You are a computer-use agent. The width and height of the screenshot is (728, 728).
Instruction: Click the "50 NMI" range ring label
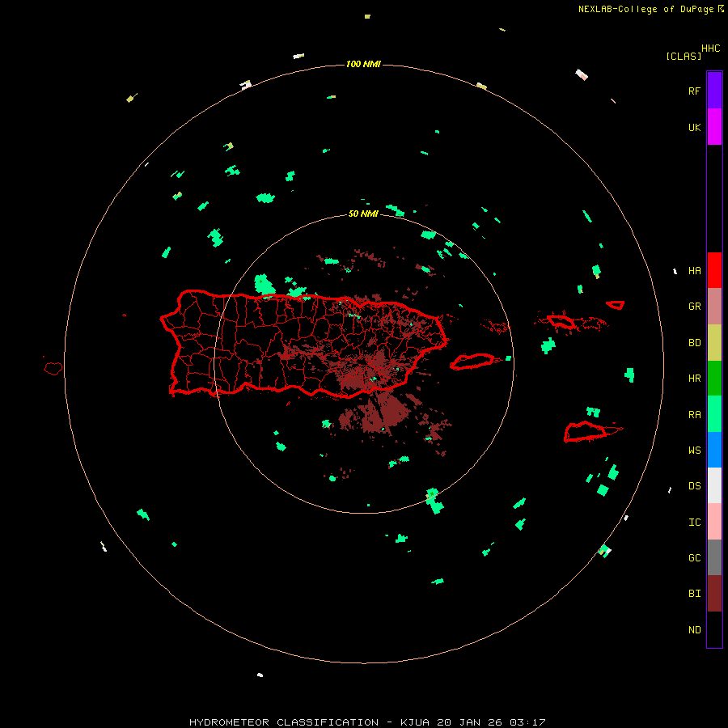(363, 214)
